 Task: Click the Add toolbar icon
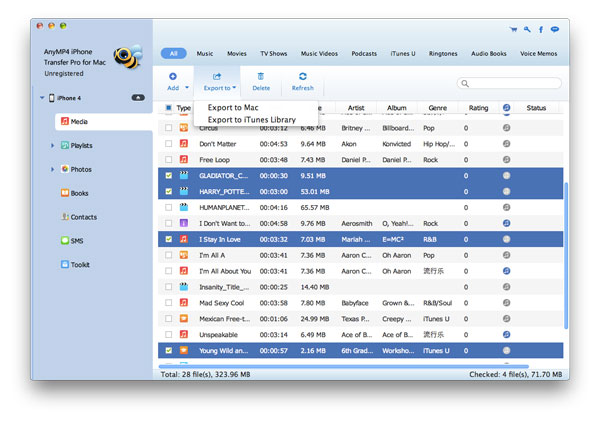pos(173,77)
